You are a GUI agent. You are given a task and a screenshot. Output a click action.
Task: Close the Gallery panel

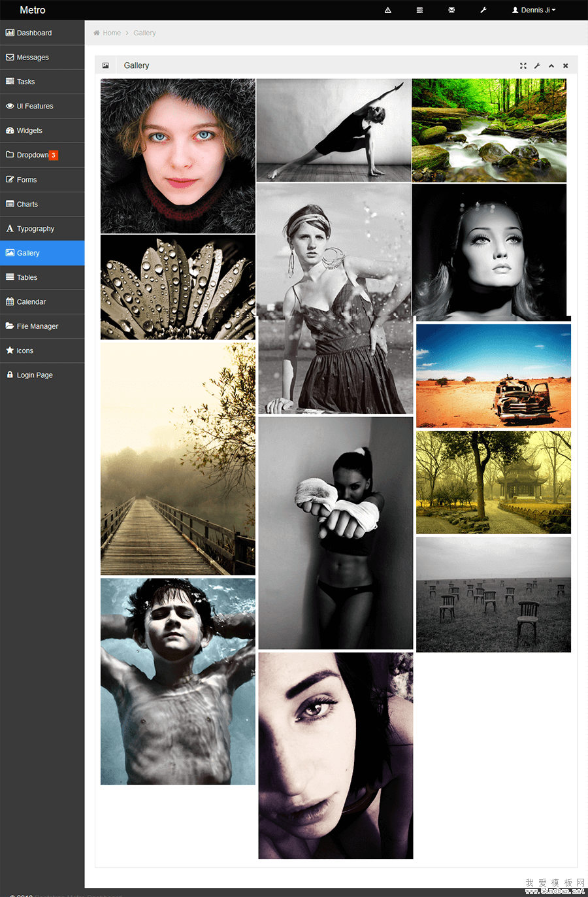(566, 66)
